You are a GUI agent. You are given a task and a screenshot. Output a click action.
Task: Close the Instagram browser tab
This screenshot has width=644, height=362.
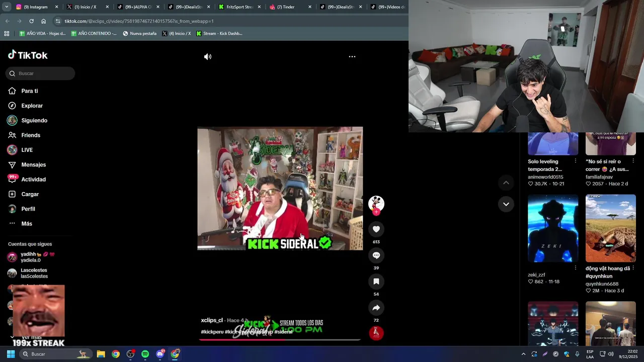(56, 7)
